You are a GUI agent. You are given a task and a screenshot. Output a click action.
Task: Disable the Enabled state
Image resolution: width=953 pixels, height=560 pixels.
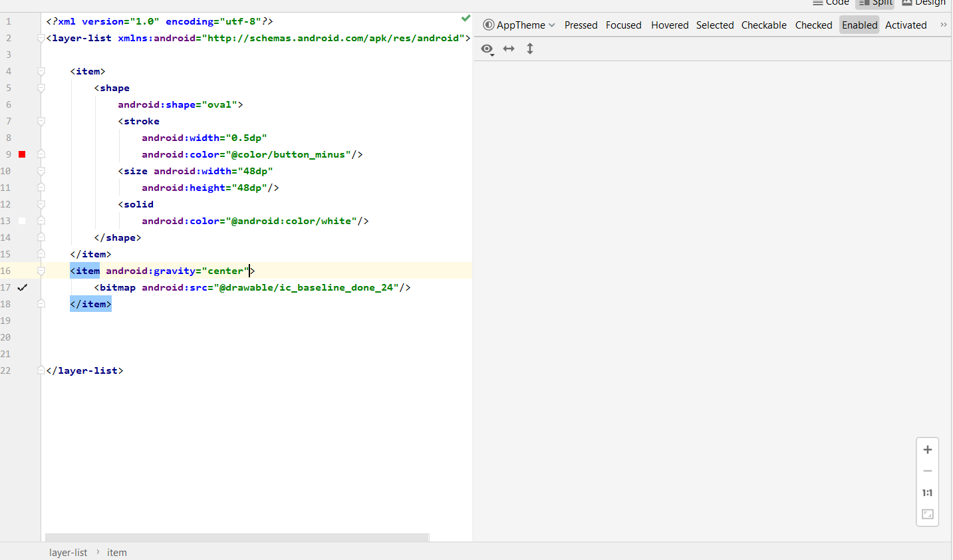click(x=859, y=25)
